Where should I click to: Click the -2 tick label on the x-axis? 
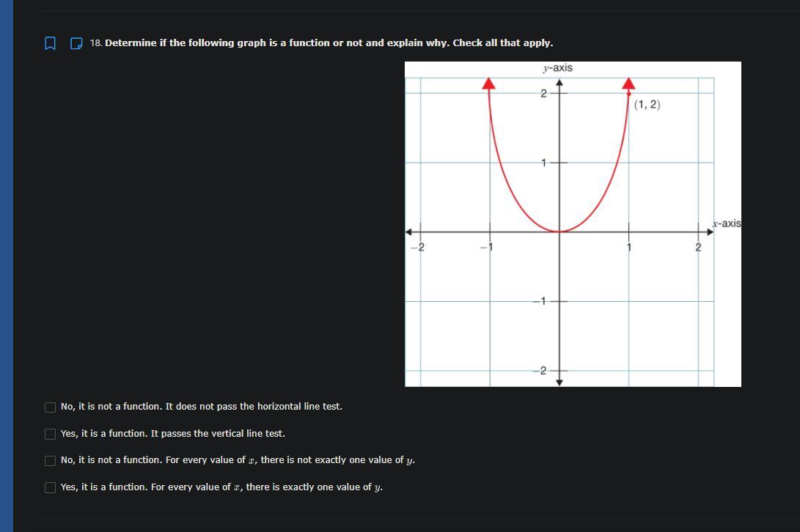417,248
